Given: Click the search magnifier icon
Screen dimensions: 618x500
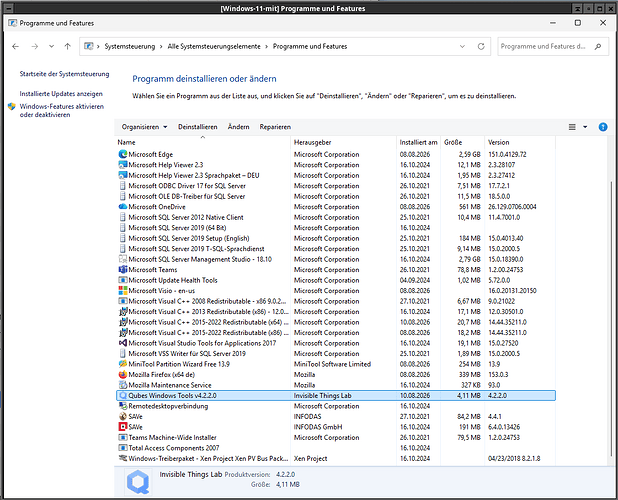Looking at the screenshot, I should click(x=598, y=46).
